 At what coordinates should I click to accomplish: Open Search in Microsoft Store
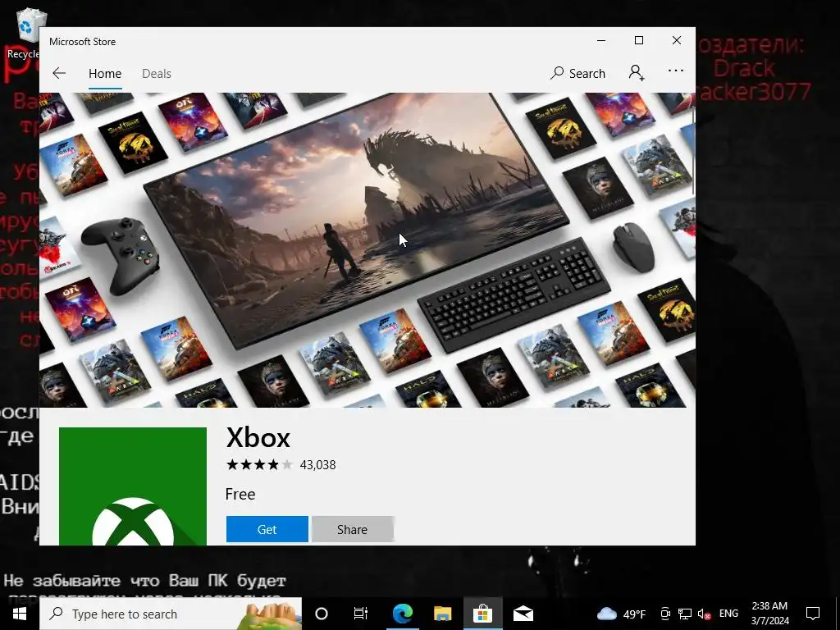pyautogui.click(x=577, y=73)
